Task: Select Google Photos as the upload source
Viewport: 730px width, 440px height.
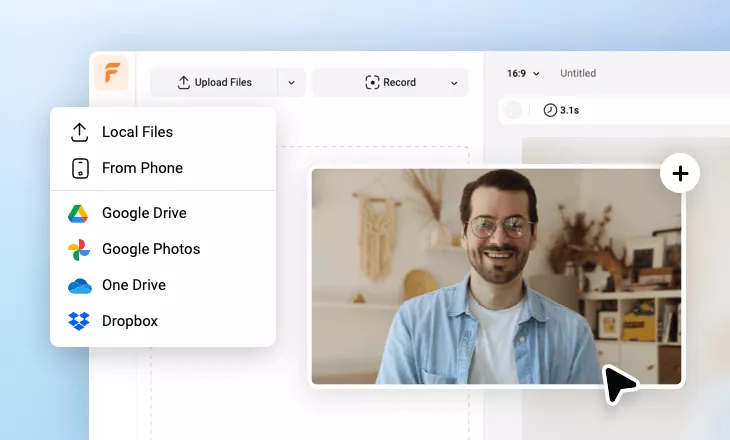Action: [x=163, y=249]
